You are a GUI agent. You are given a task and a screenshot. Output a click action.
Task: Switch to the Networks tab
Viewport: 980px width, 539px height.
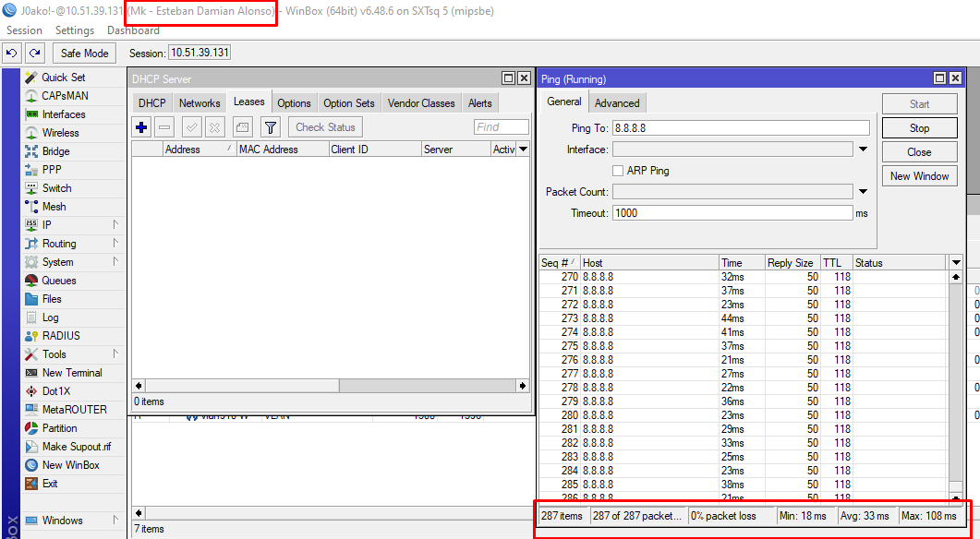pyautogui.click(x=200, y=103)
